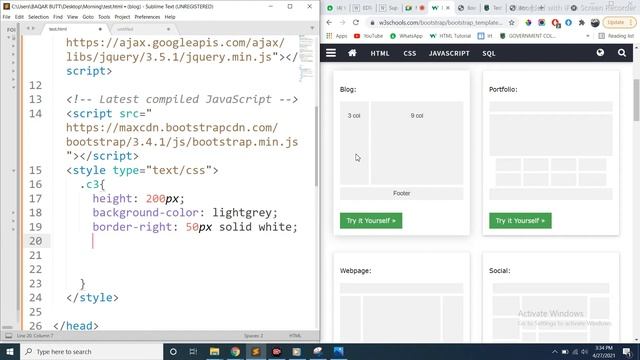Screen dimensions: 640x360
Task: Open the Find menu in Sublime Text
Action: pyautogui.click(x=58, y=17)
